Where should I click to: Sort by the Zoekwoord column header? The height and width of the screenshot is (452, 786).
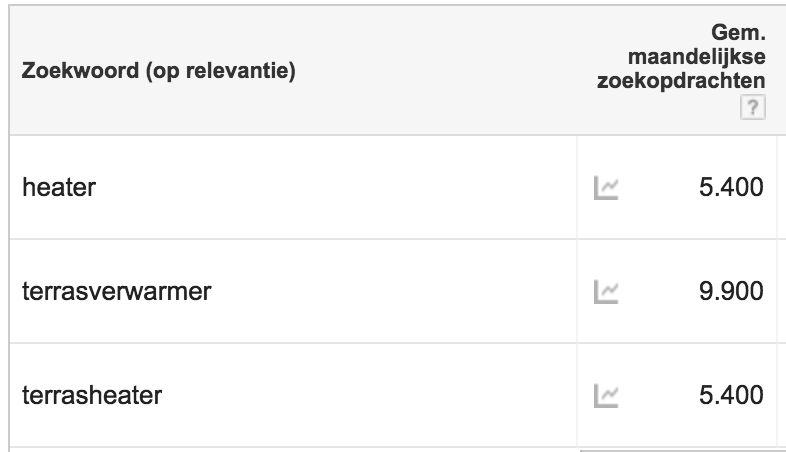[x=158, y=71]
